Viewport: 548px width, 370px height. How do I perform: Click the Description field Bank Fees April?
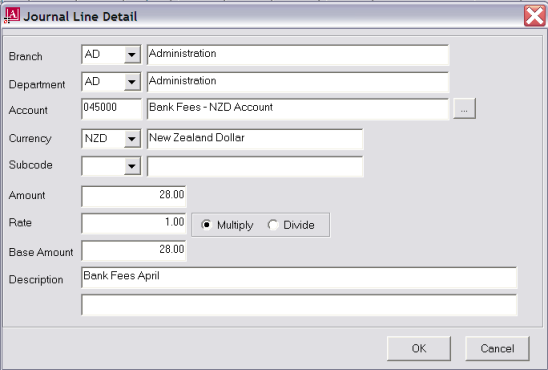(299, 278)
